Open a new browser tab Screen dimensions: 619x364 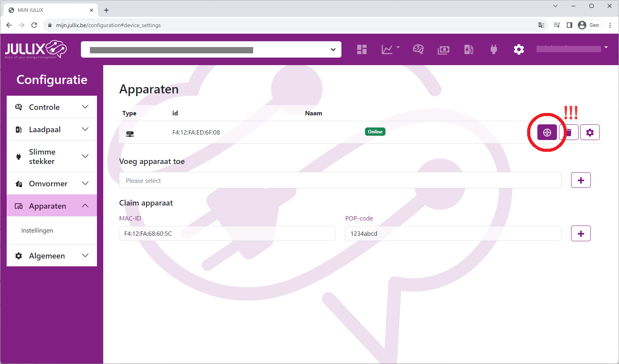[106, 10]
